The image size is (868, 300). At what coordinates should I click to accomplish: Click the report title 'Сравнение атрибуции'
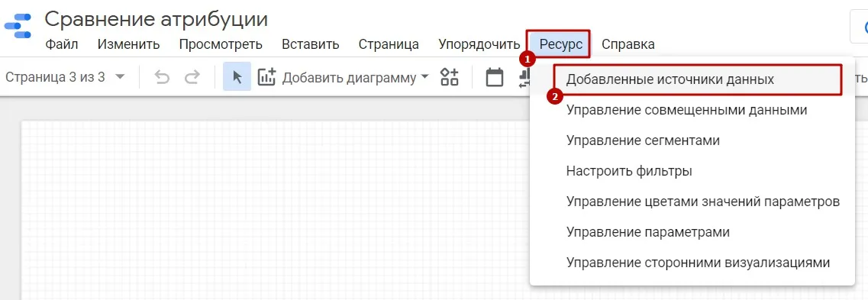pyautogui.click(x=156, y=19)
